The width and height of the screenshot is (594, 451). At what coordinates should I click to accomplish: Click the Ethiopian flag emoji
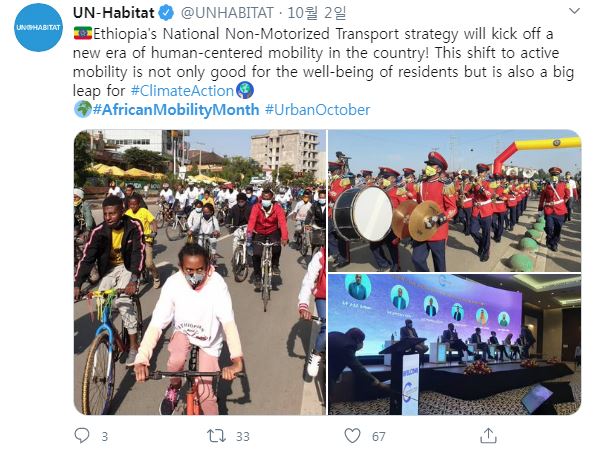tap(83, 33)
